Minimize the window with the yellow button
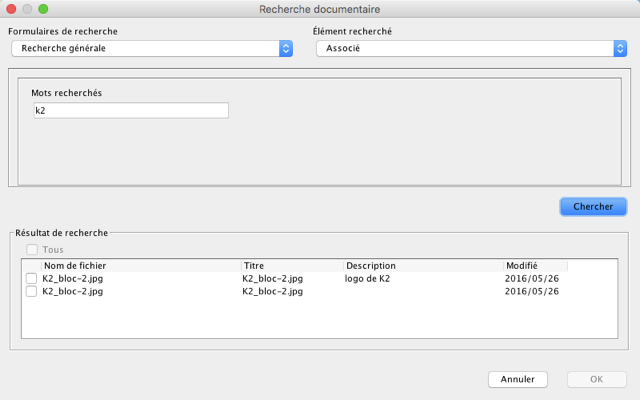This screenshot has height=400, width=640. coord(28,8)
